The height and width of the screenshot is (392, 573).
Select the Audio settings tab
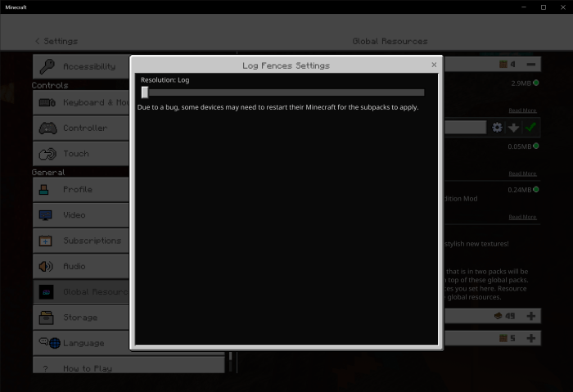coord(81,266)
